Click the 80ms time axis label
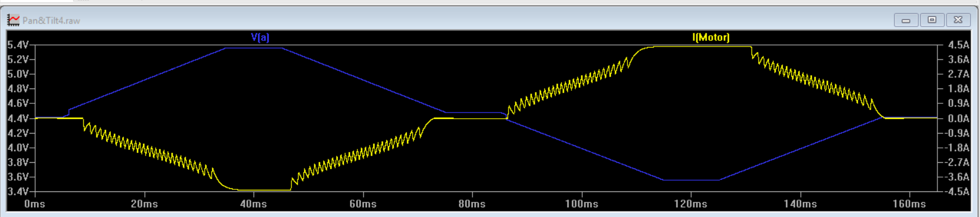Image resolution: width=980 pixels, height=217 pixels. [x=472, y=204]
